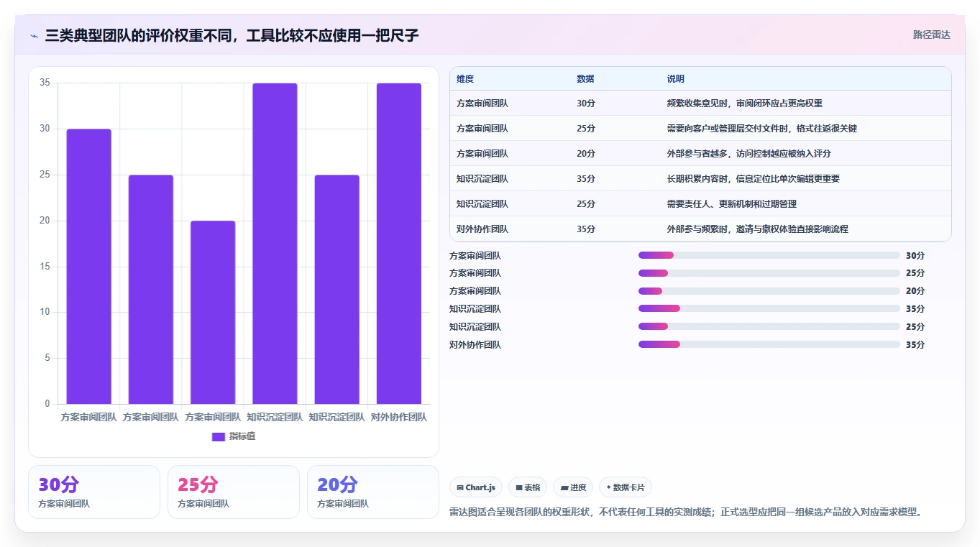
Task: Click the 方案审阅团队 20分 progress bar
Action: pyautogui.click(x=769, y=291)
